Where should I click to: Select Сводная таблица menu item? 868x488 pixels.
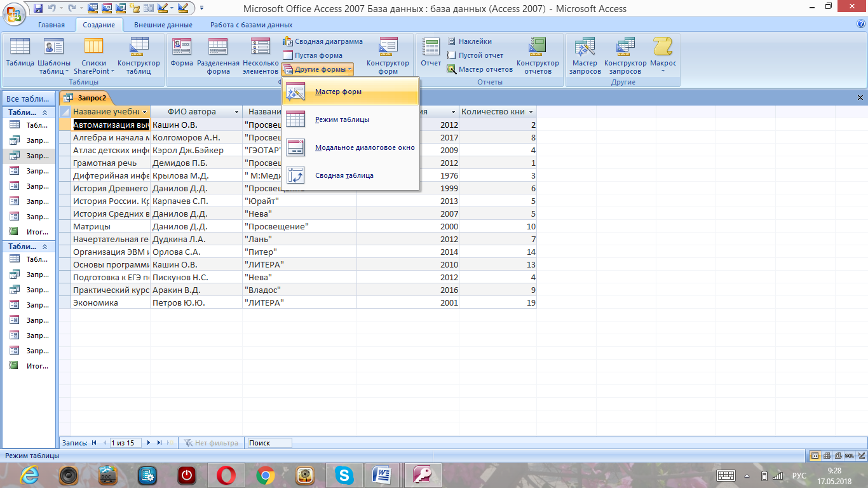[351, 175]
